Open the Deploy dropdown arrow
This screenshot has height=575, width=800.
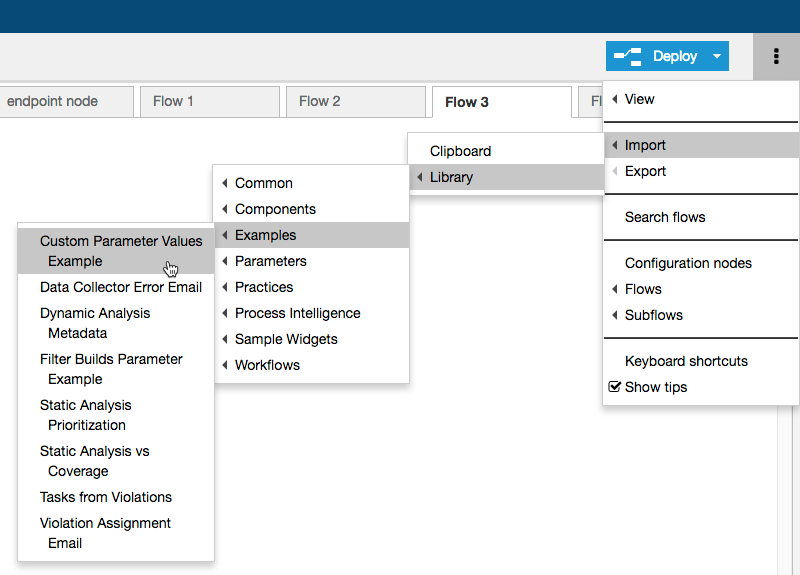[x=717, y=56]
